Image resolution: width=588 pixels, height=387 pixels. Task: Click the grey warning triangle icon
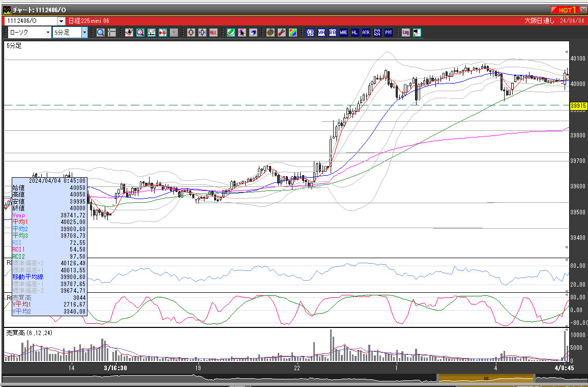coord(174,33)
